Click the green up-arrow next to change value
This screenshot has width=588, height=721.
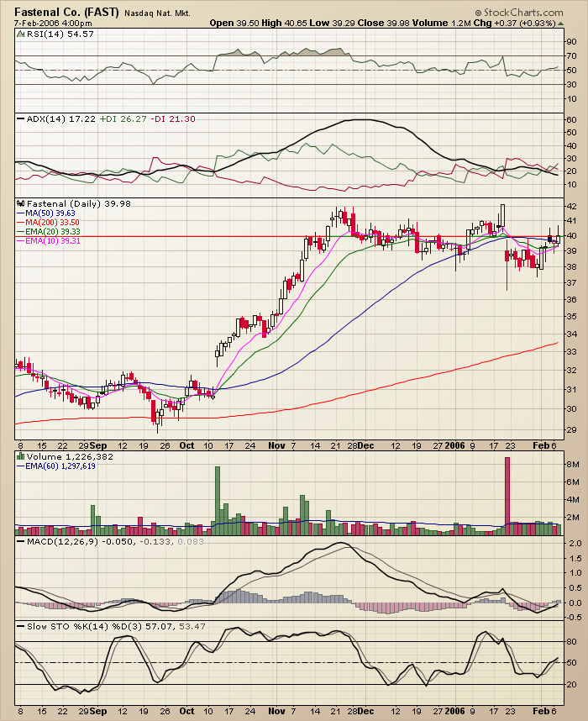[561, 24]
